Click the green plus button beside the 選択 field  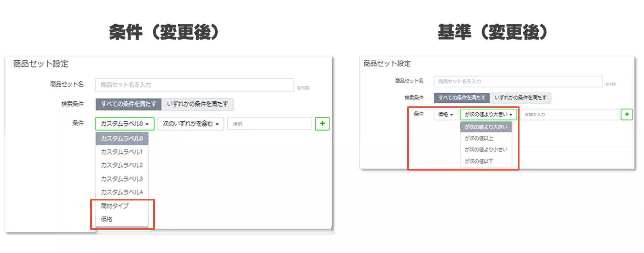[x=322, y=124]
